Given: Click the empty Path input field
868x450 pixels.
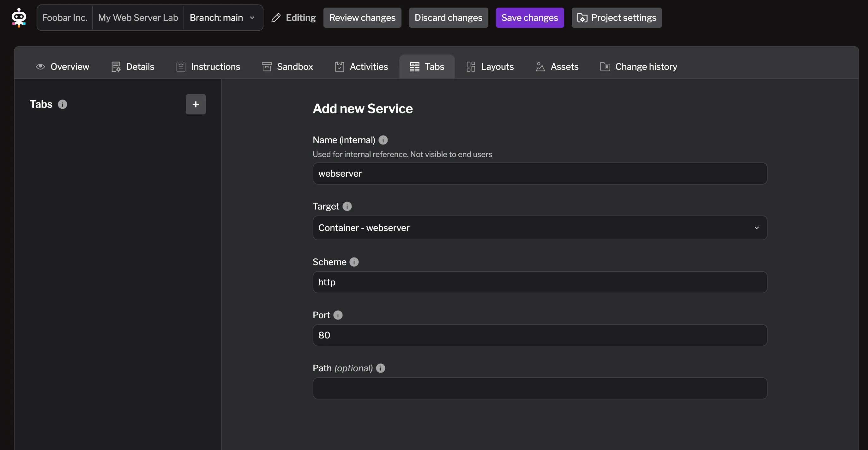Looking at the screenshot, I should tap(539, 388).
